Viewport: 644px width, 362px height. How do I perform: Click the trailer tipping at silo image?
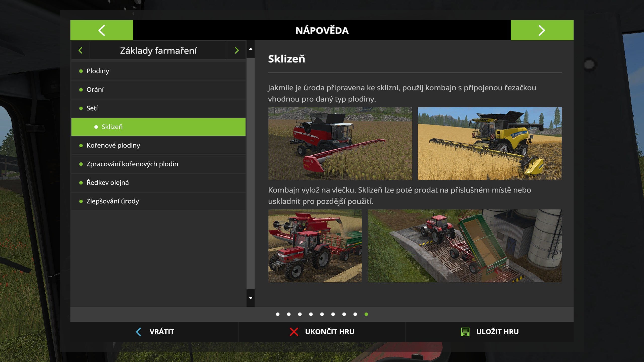465,246
